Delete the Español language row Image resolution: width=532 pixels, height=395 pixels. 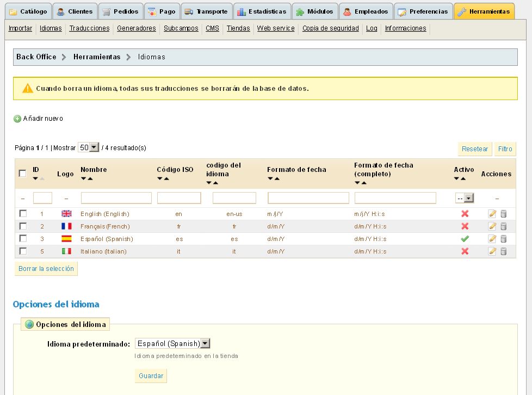[504, 239]
